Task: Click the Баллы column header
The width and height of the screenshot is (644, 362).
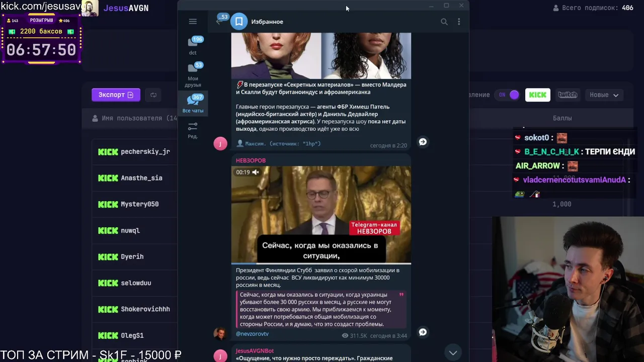Action: [x=562, y=118]
